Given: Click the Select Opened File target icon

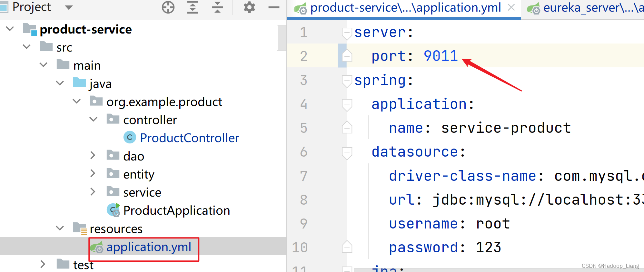Looking at the screenshot, I should point(168,7).
